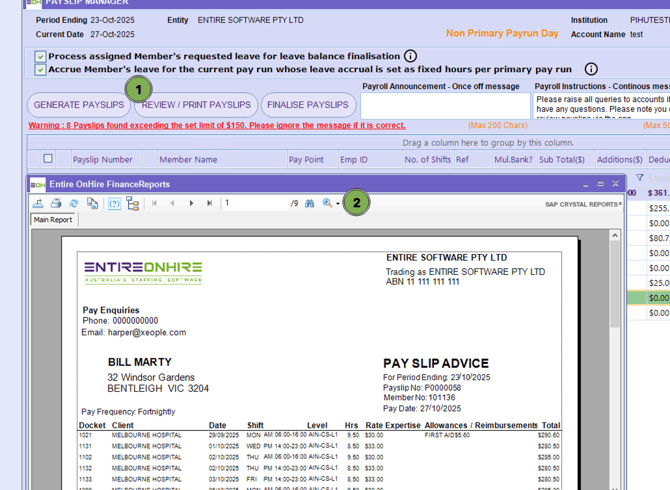Toggle process assigned Member's requested leave checkbox
Image resolution: width=670 pixels, height=490 pixels.
[40, 57]
